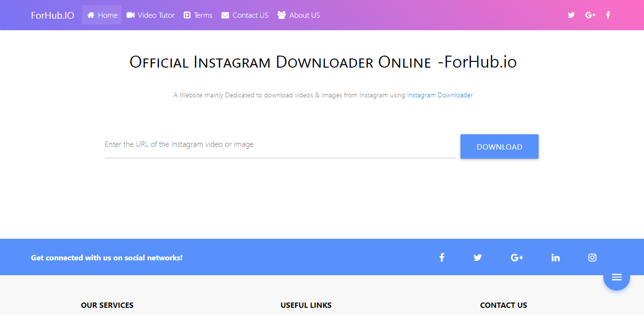The width and height of the screenshot is (644, 315).
Task: Open the Twitter icon in the blue social bar
Action: click(478, 257)
